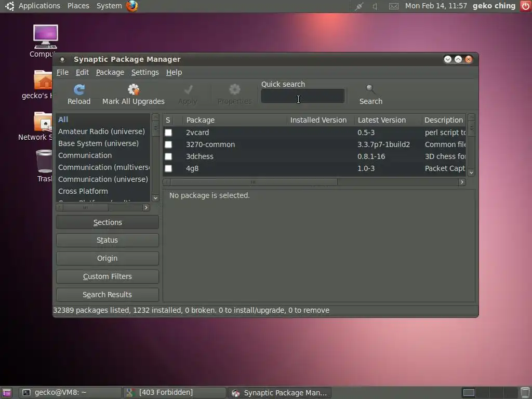Open the Help menu

[x=174, y=72]
